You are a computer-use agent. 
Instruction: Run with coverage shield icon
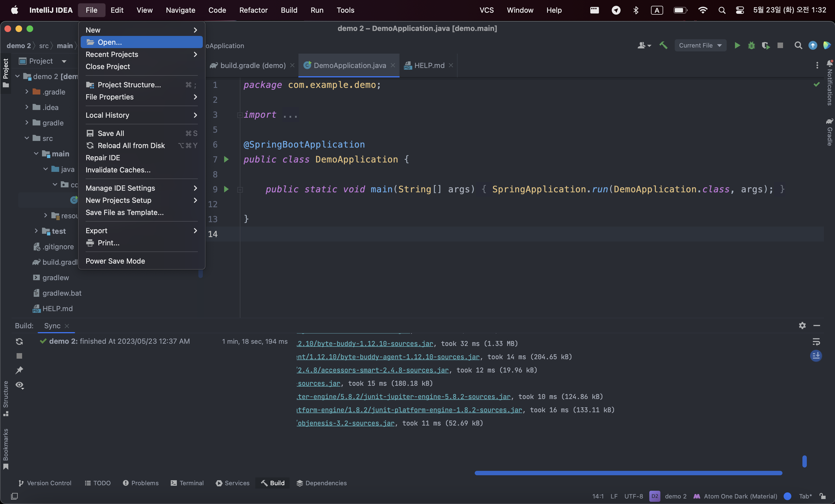click(x=766, y=45)
